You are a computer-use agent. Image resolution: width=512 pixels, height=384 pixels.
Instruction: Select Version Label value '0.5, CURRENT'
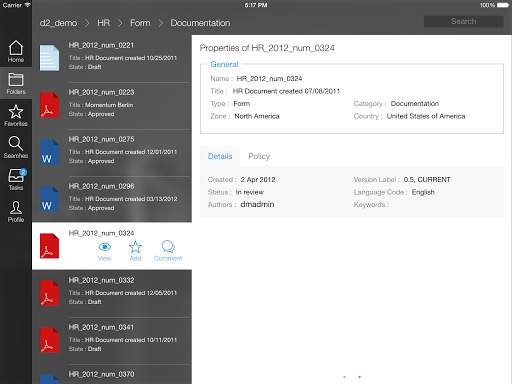(x=427, y=180)
